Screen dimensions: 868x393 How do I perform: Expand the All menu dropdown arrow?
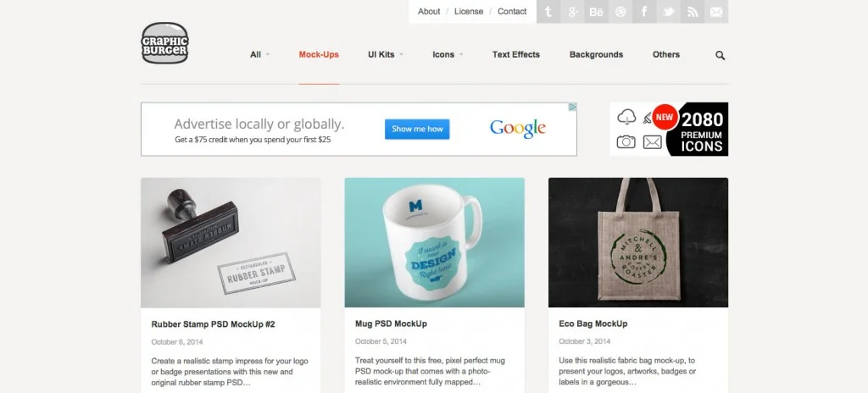point(268,55)
